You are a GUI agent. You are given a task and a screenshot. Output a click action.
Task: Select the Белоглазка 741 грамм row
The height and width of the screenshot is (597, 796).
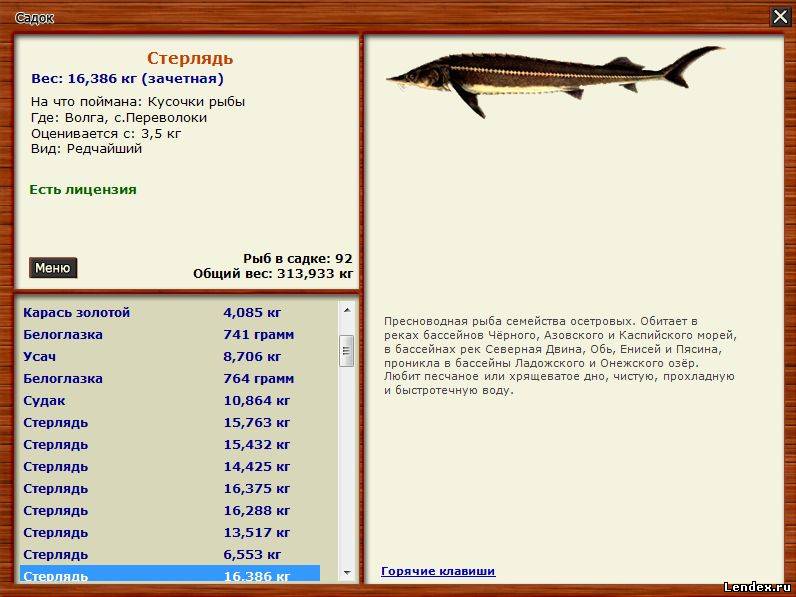(170, 335)
